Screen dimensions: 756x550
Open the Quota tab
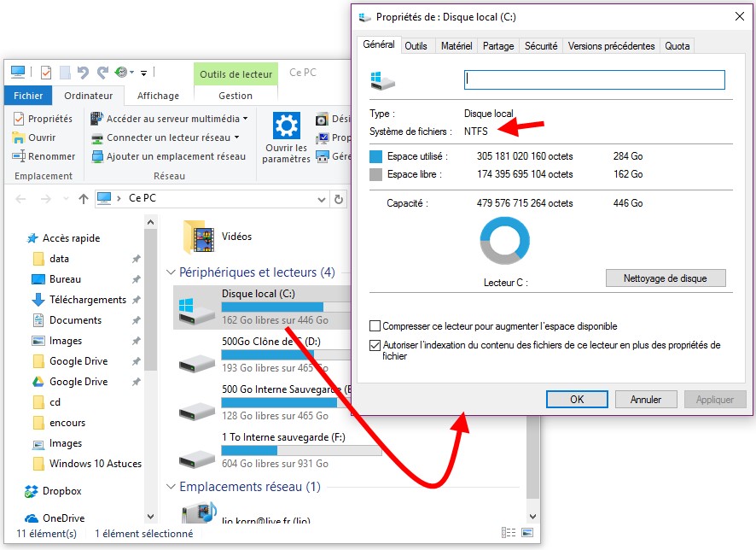tap(677, 46)
